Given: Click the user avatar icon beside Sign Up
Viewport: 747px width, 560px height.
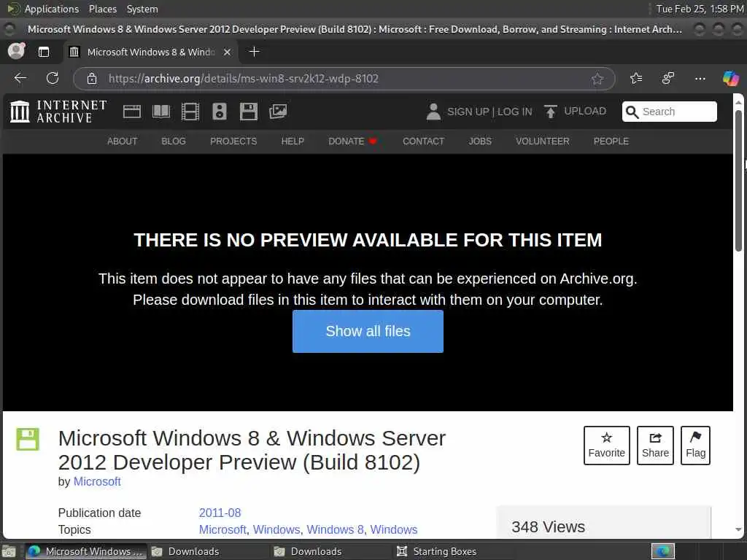Looking at the screenshot, I should coord(433,112).
